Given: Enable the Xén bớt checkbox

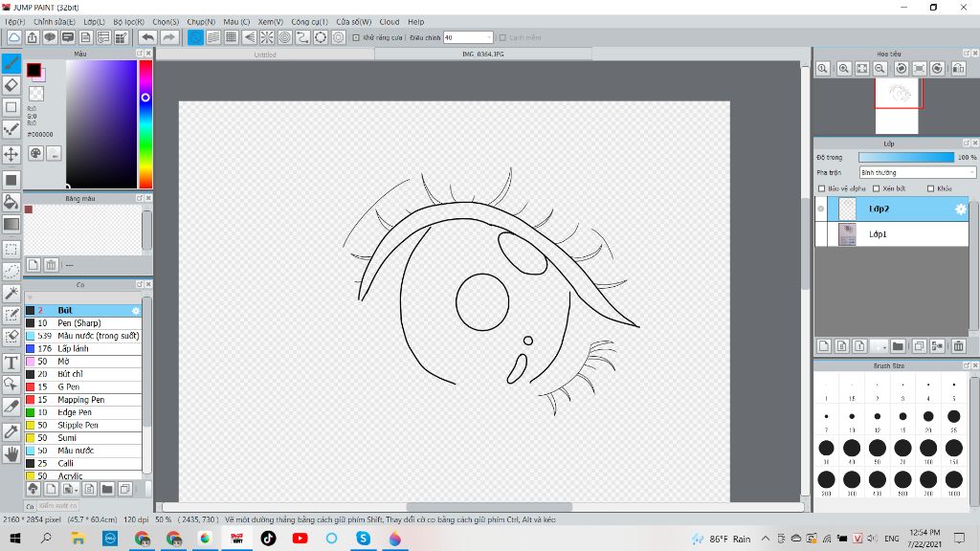Looking at the screenshot, I should click(877, 188).
